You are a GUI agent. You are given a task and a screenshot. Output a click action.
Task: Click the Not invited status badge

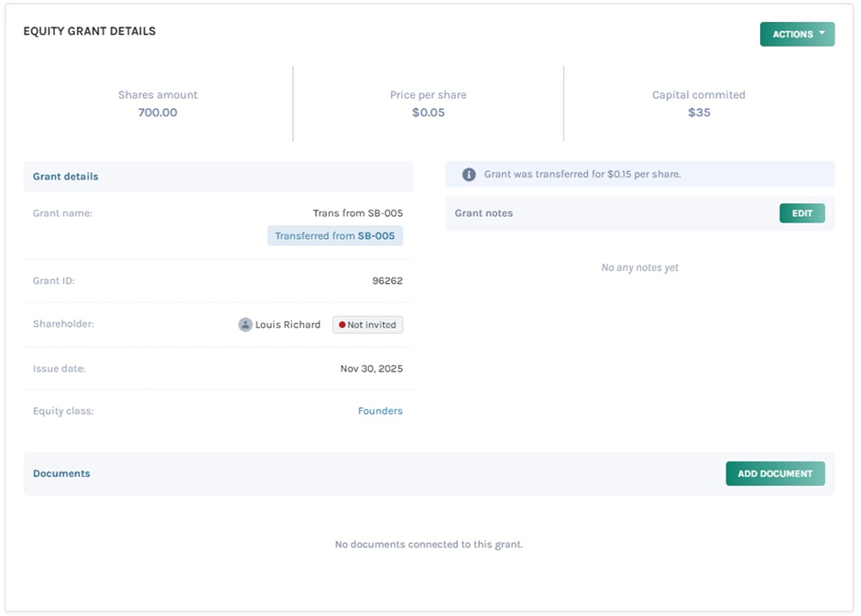coord(367,324)
